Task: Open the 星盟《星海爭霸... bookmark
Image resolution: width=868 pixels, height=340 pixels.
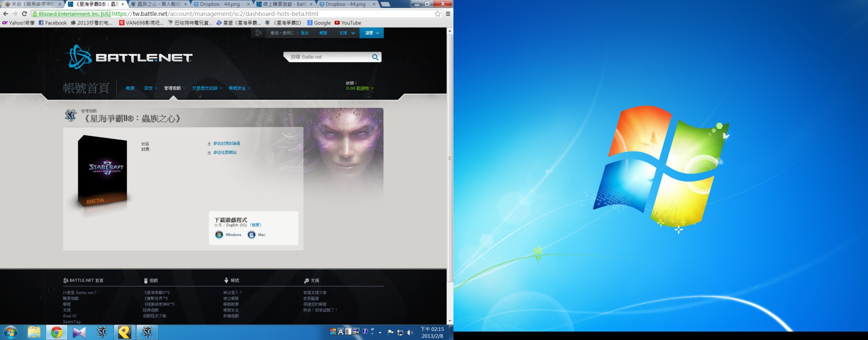Action: pyautogui.click(x=239, y=23)
